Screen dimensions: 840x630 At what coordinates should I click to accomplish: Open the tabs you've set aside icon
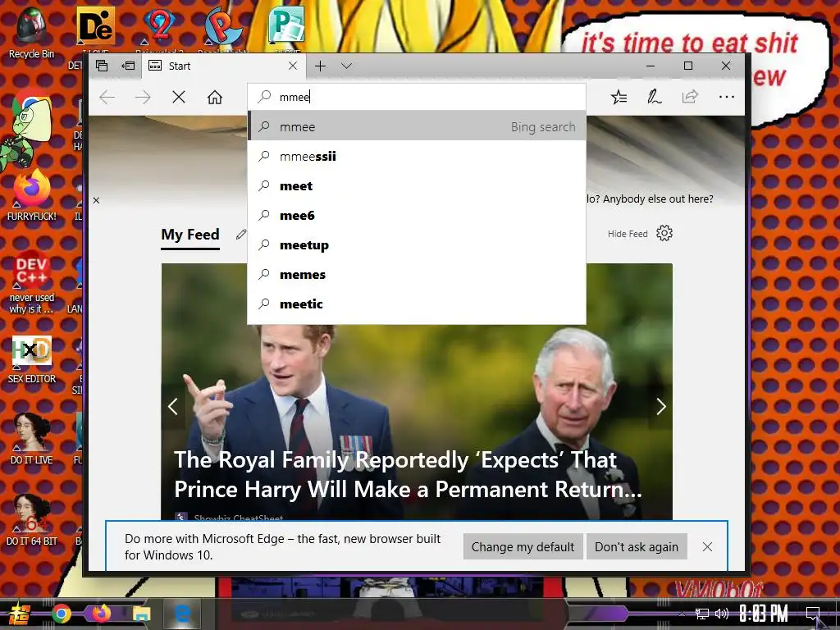[x=102, y=66]
